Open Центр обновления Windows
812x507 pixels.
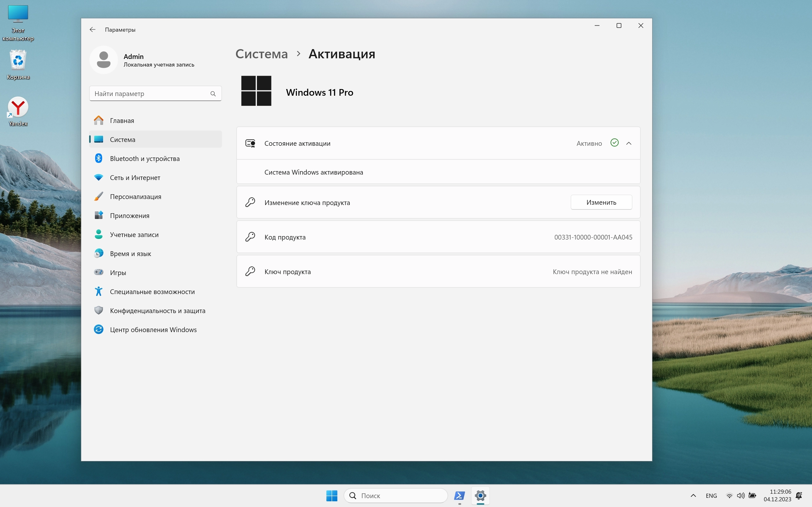(153, 330)
